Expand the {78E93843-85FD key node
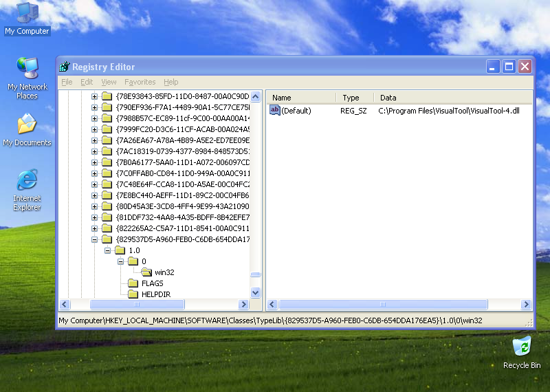 94,96
